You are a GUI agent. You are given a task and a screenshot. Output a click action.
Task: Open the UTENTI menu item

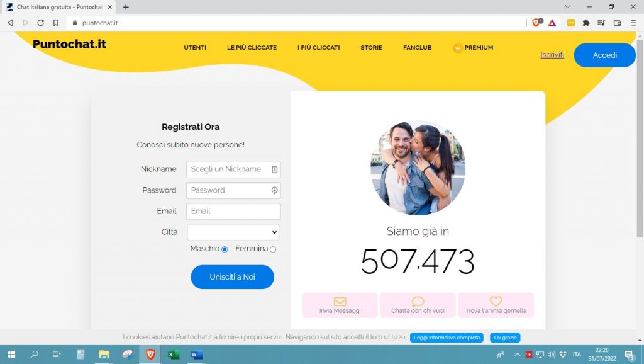point(195,48)
